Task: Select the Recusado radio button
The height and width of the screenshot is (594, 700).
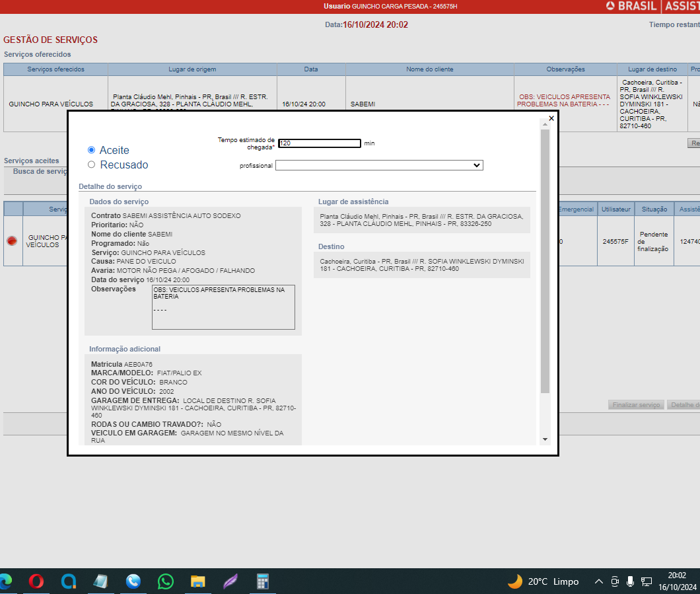Action: [x=91, y=165]
